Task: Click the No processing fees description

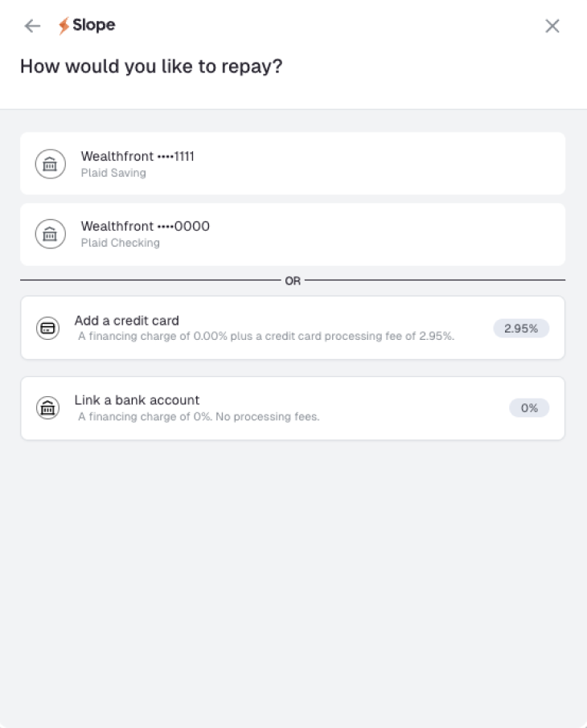Action: 199,417
